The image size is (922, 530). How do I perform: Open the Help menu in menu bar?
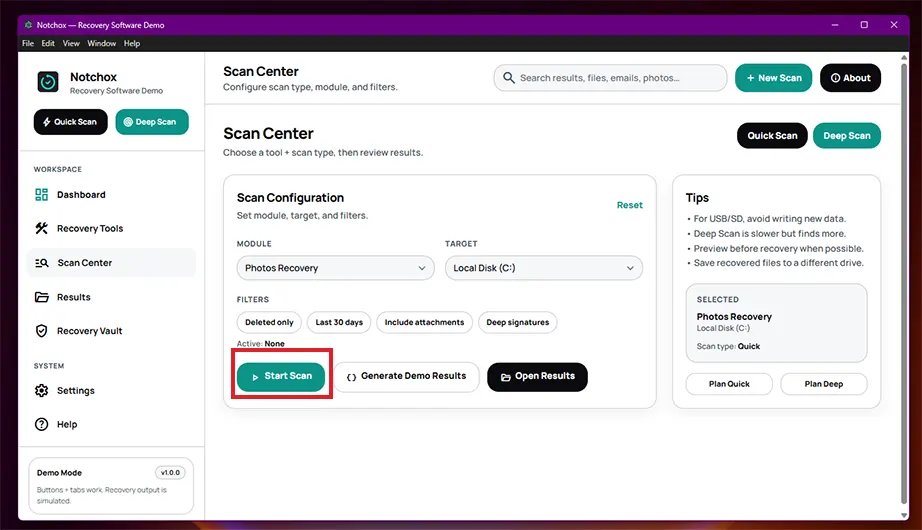click(132, 44)
